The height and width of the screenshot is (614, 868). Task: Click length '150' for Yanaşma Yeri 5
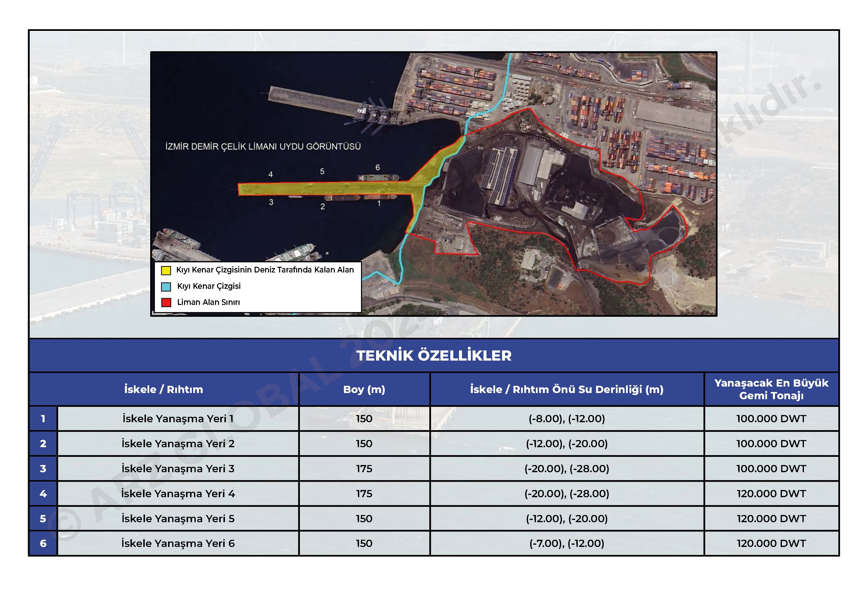tap(364, 519)
